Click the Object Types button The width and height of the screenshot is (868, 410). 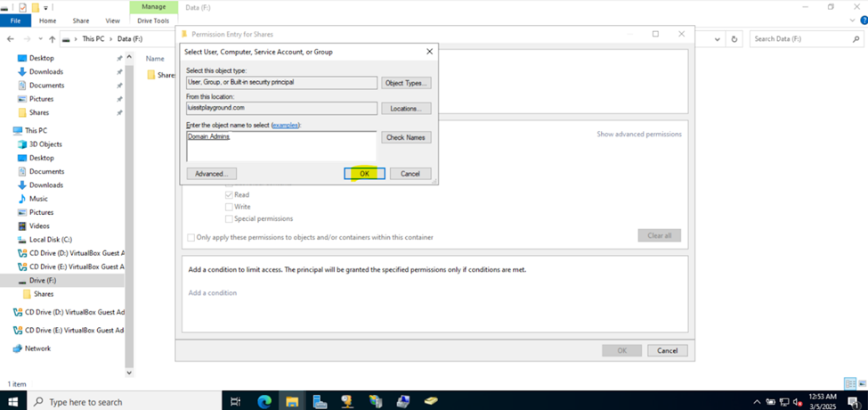[406, 83]
